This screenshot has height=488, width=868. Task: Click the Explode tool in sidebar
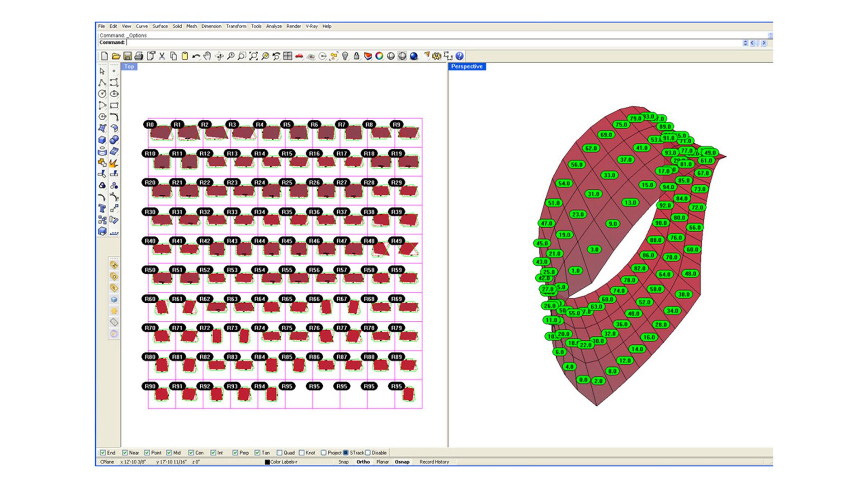113,163
